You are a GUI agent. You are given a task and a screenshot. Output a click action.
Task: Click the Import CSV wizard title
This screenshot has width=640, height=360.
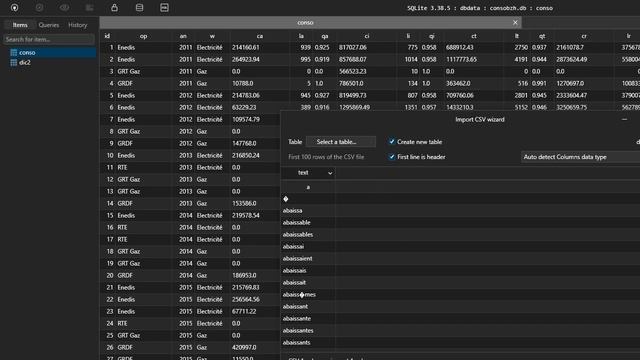coord(480,120)
